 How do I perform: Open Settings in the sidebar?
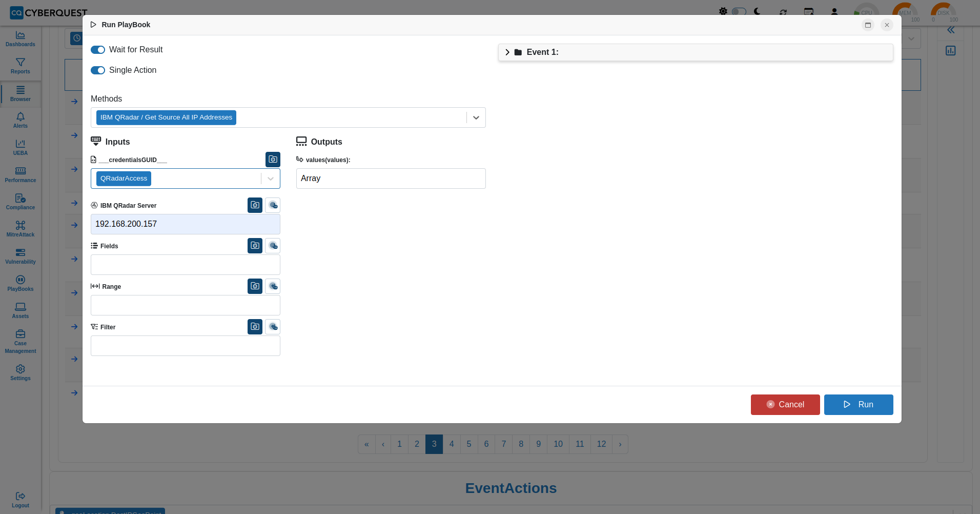coord(21,373)
